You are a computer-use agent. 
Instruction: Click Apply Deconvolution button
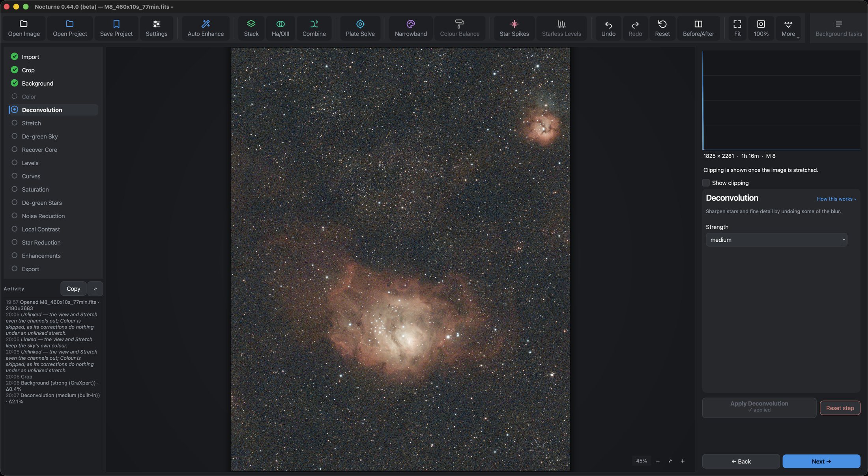coord(759,407)
